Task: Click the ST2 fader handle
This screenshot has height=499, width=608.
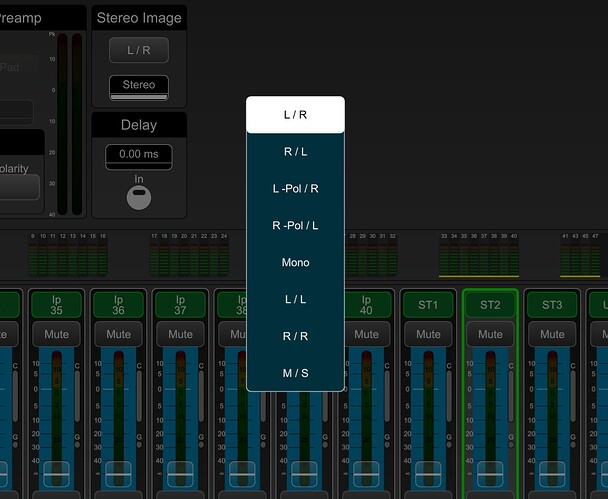Action: [x=491, y=474]
